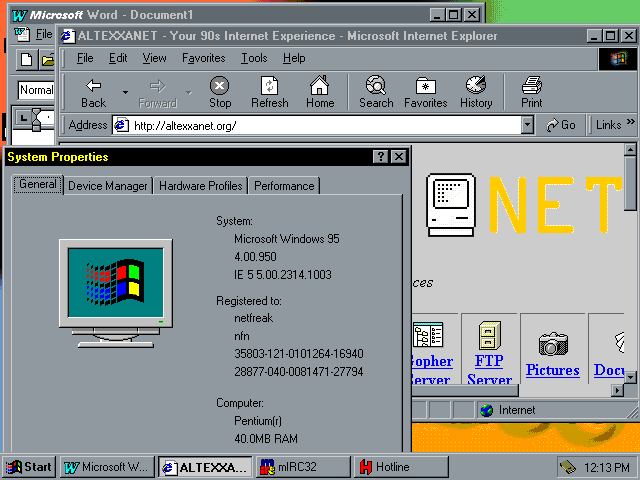
Task: Click the classic Macintosh computer image
Action: click(x=451, y=205)
